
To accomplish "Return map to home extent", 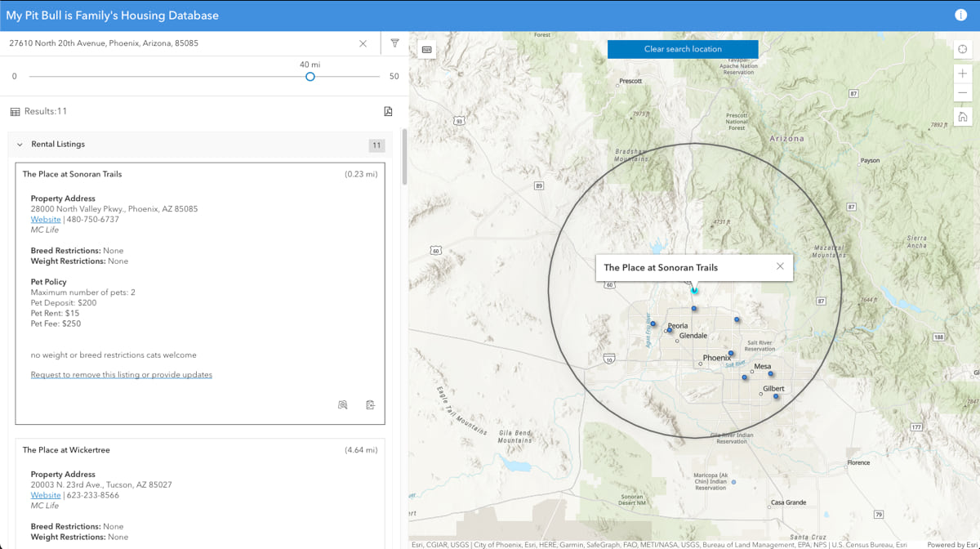I will pyautogui.click(x=963, y=117).
